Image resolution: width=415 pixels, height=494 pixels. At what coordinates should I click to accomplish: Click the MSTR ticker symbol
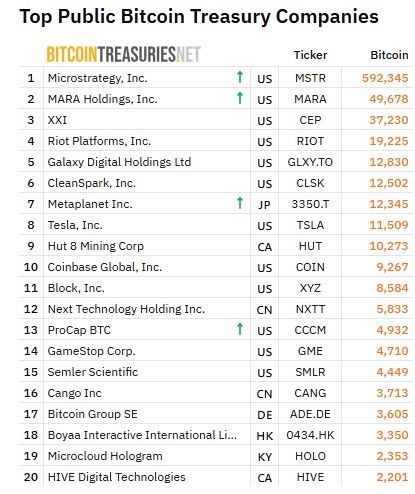pyautogui.click(x=310, y=78)
